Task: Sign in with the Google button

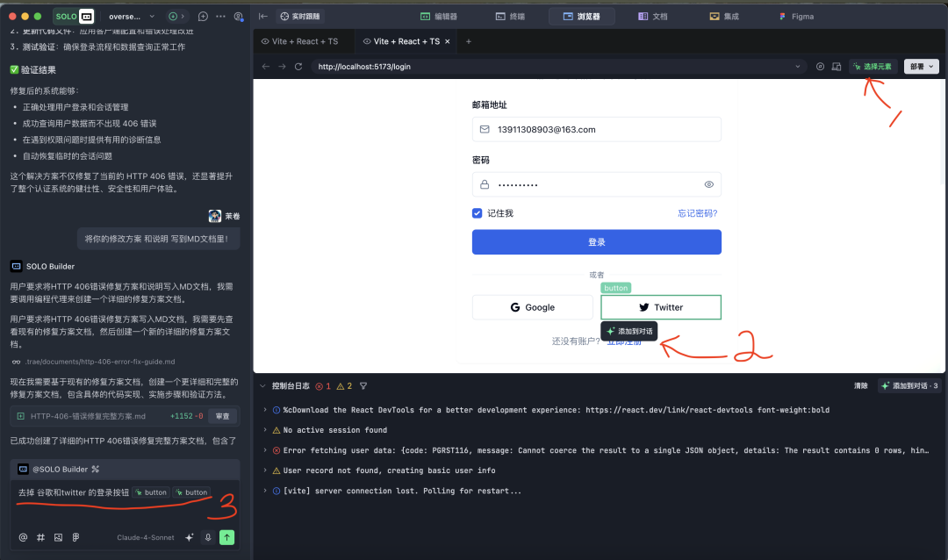Action: (533, 307)
